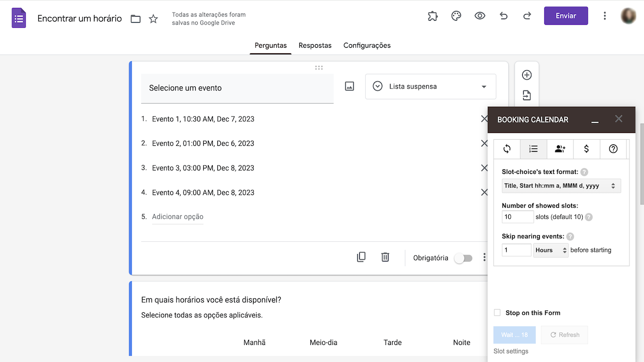This screenshot has width=644, height=362.
Task: Click the question Em quais horários você está disponível?
Action: 211,300
